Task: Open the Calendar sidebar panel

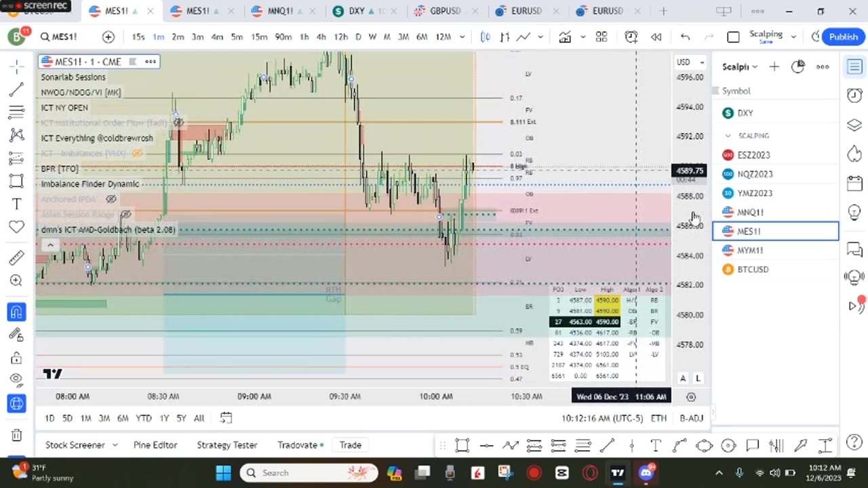Action: (854, 183)
